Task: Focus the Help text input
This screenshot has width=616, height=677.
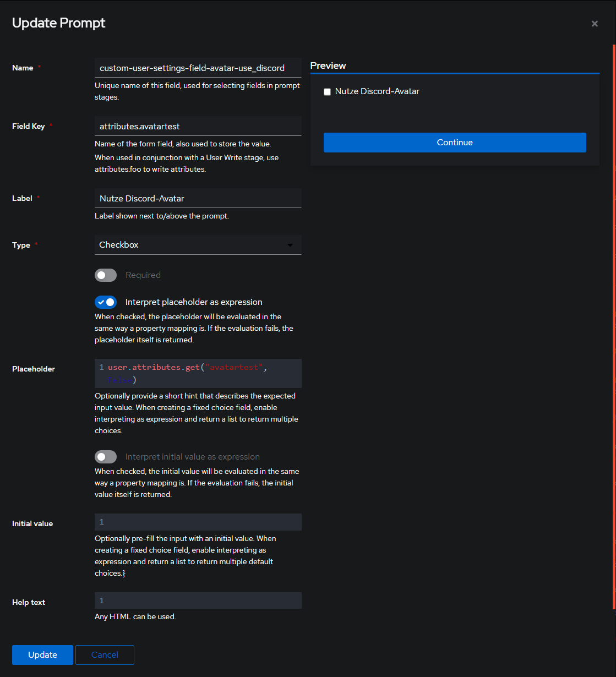Action: point(198,600)
